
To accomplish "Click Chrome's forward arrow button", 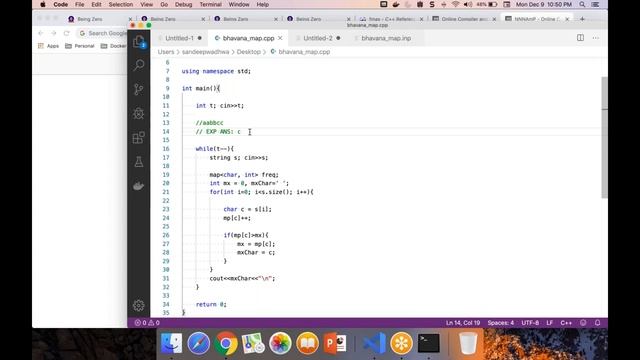I will pyautogui.click(x=53, y=33).
